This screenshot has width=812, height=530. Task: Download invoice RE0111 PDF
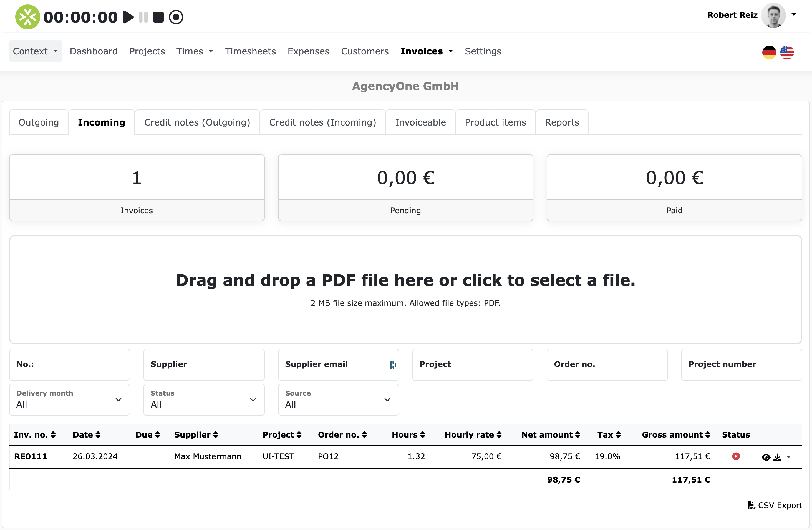[x=777, y=457]
